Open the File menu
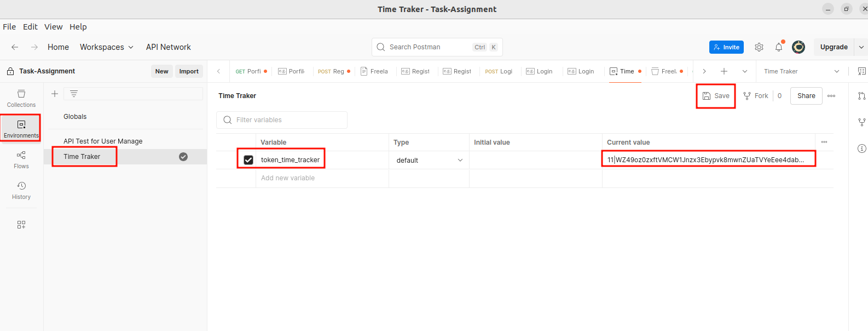 [x=9, y=27]
